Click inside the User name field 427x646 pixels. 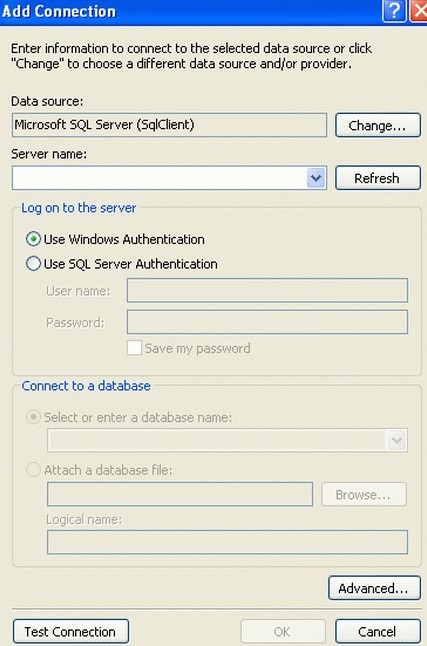click(x=267, y=290)
